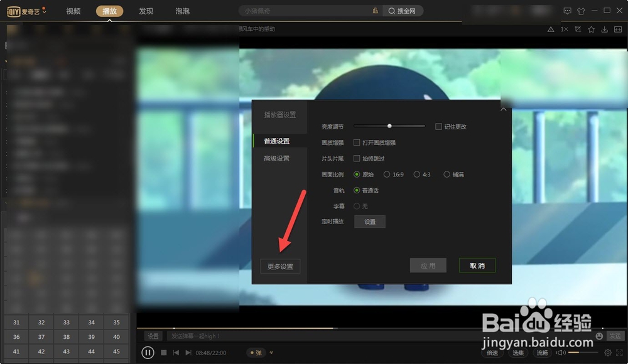Cancel settings with the 取消 button
This screenshot has width=628, height=364.
tap(477, 265)
